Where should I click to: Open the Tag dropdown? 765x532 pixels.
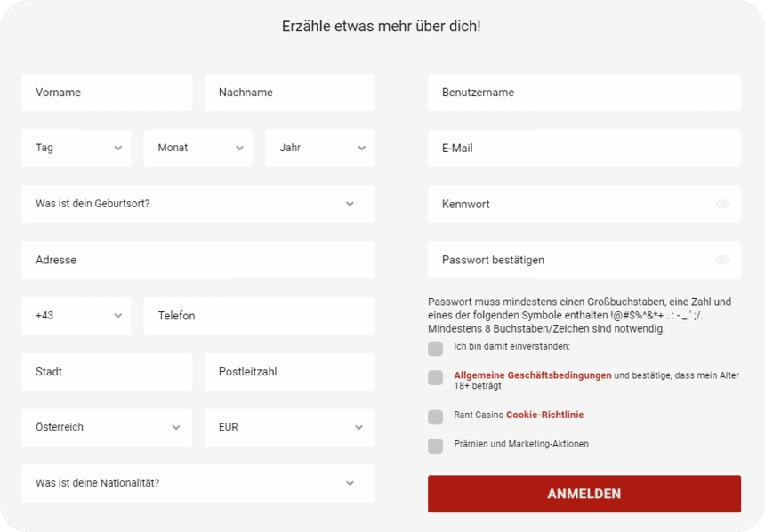tap(76, 148)
